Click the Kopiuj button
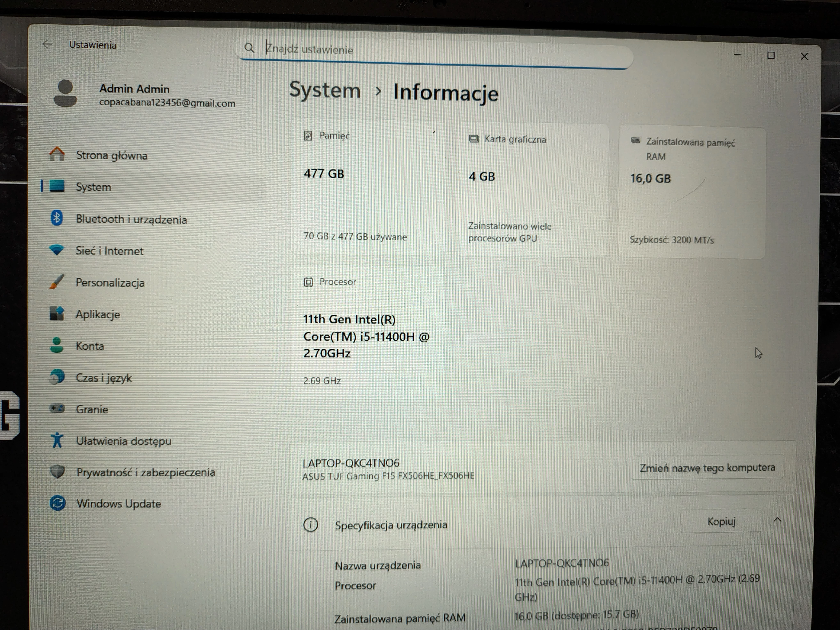The image size is (840, 630). coord(721,522)
